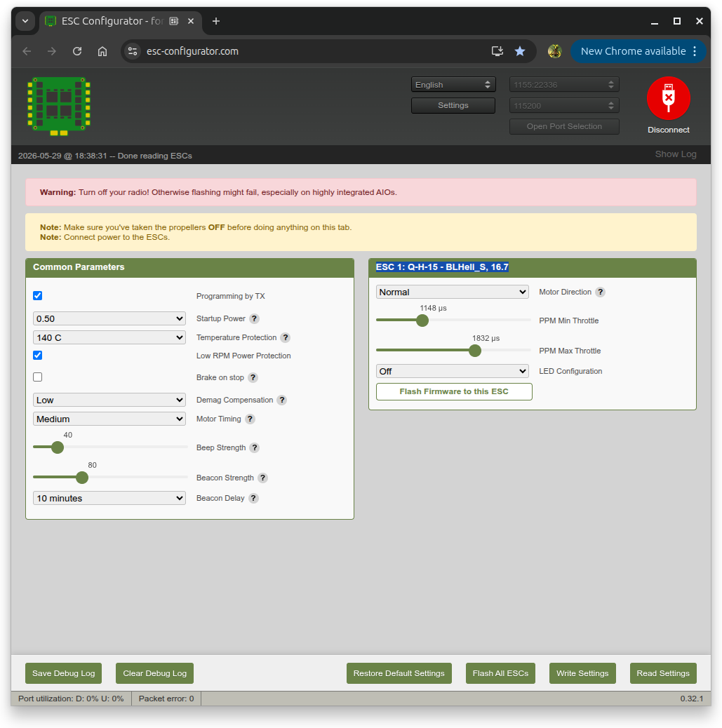Reload the page in Chrome
This screenshot has width=722, height=728.
[77, 51]
